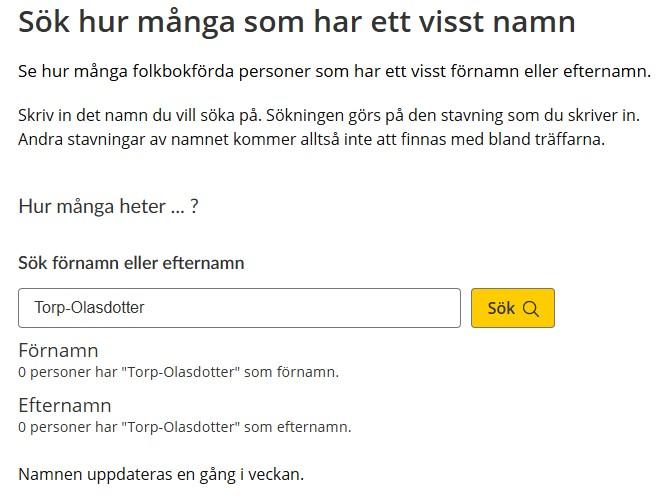Click the sentence starting "Andra stavningar av namnet"
This screenshot has width=663, height=499.
[x=311, y=139]
